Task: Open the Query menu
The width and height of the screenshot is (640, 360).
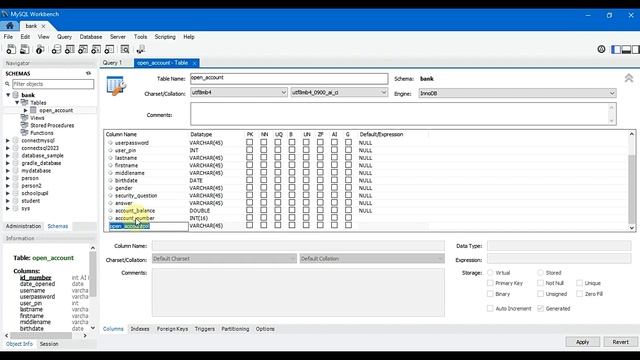Action: click(64, 37)
